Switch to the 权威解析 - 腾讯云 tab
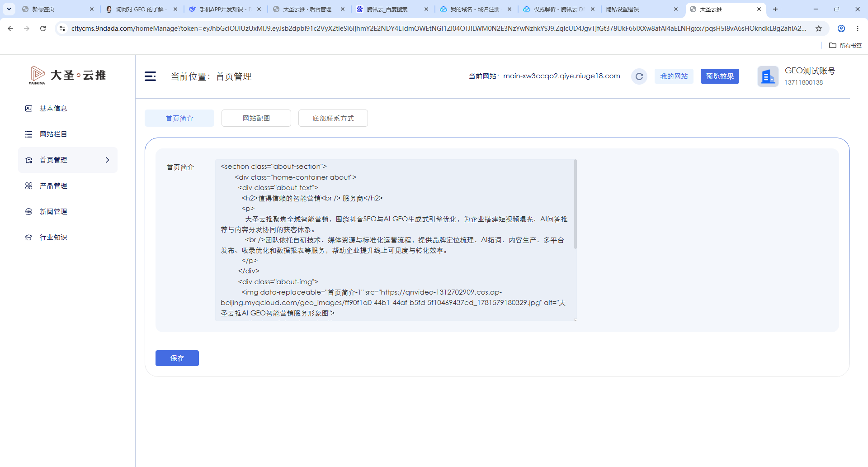 point(558,9)
